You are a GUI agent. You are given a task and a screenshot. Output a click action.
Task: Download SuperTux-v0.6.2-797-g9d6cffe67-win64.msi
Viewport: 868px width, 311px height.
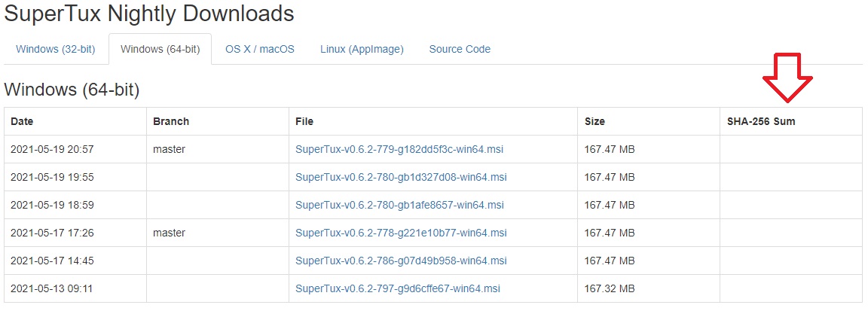coord(398,288)
